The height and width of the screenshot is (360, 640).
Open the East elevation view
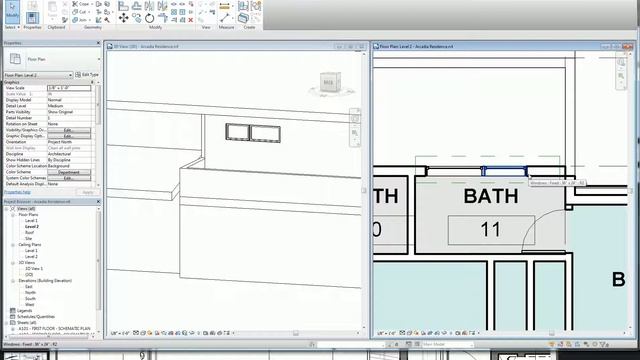coord(29,287)
